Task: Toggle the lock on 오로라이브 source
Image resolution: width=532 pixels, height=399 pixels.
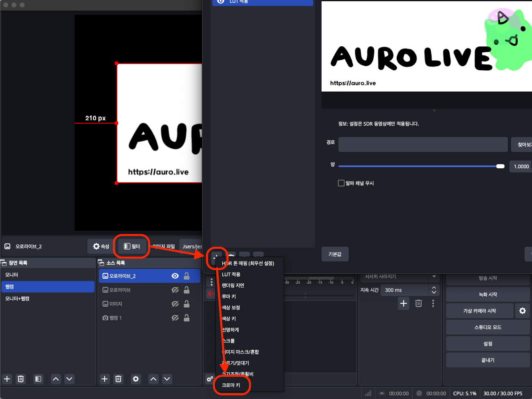Action: click(x=187, y=290)
